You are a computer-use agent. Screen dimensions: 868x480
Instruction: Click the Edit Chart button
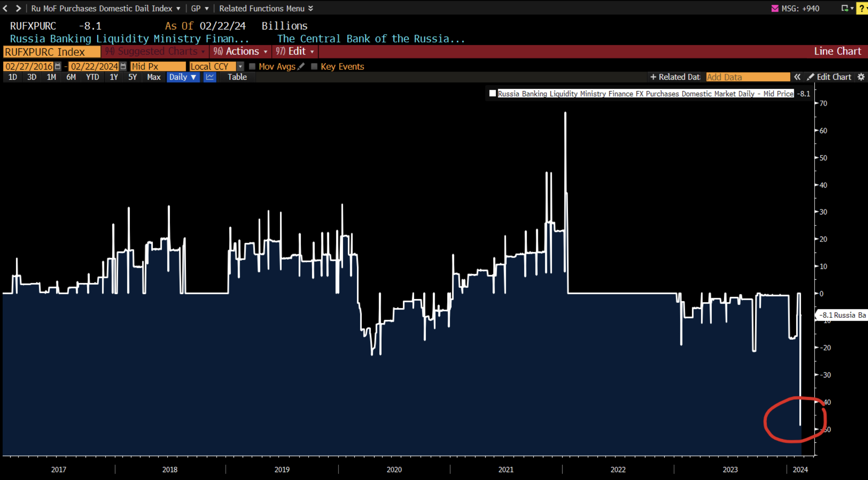[x=829, y=77]
